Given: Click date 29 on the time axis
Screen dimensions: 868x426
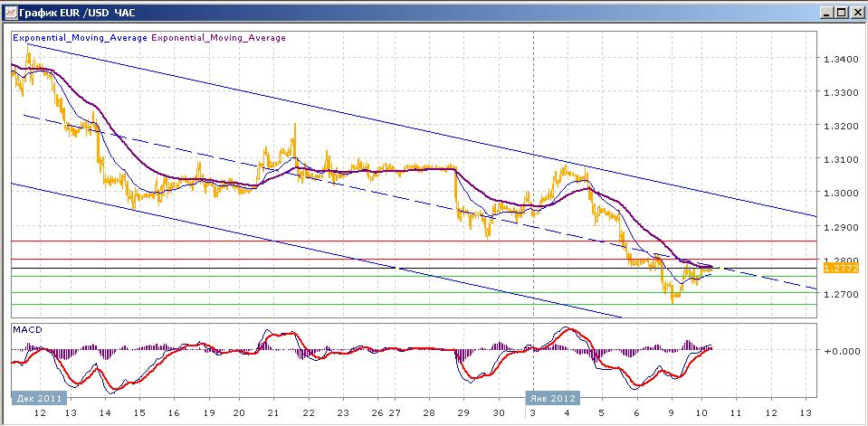Looking at the screenshot, I should point(461,412).
